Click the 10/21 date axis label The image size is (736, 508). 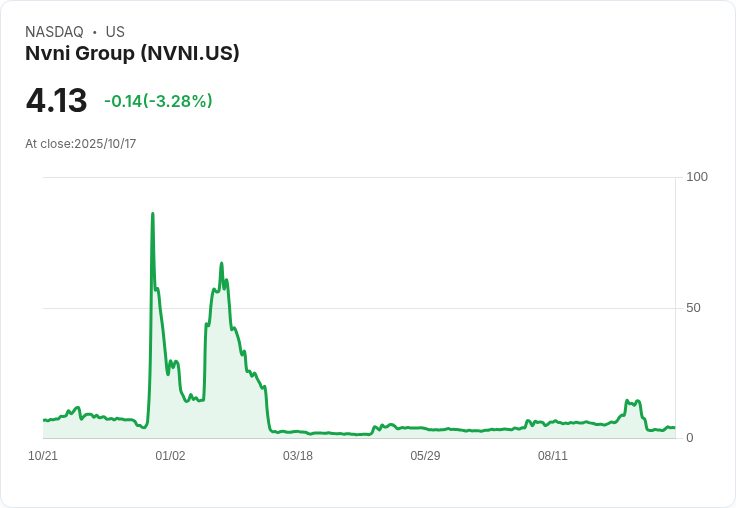pyautogui.click(x=43, y=456)
